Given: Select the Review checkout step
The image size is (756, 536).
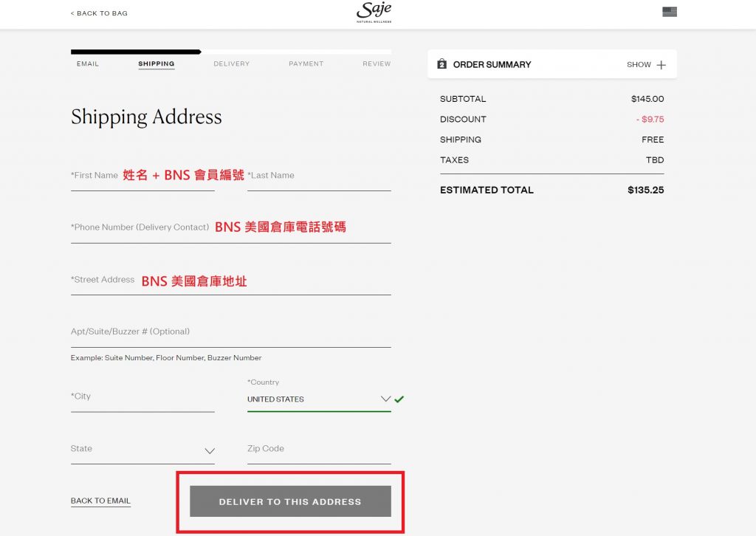Looking at the screenshot, I should (x=377, y=64).
